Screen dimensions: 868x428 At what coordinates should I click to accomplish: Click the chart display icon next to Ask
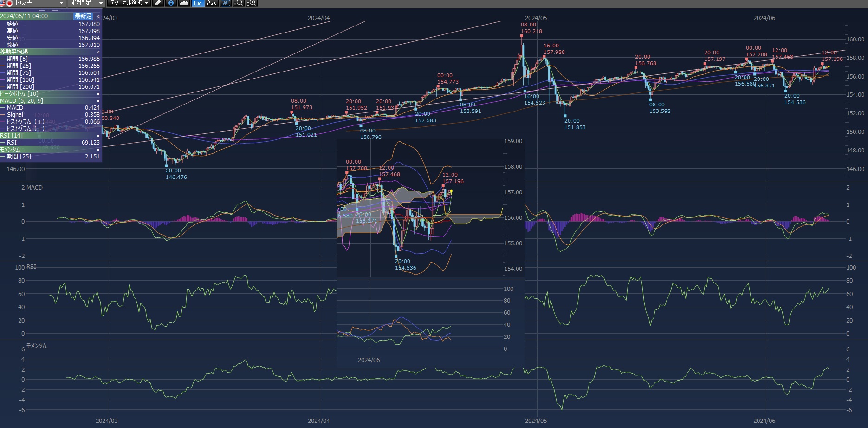coord(226,3)
